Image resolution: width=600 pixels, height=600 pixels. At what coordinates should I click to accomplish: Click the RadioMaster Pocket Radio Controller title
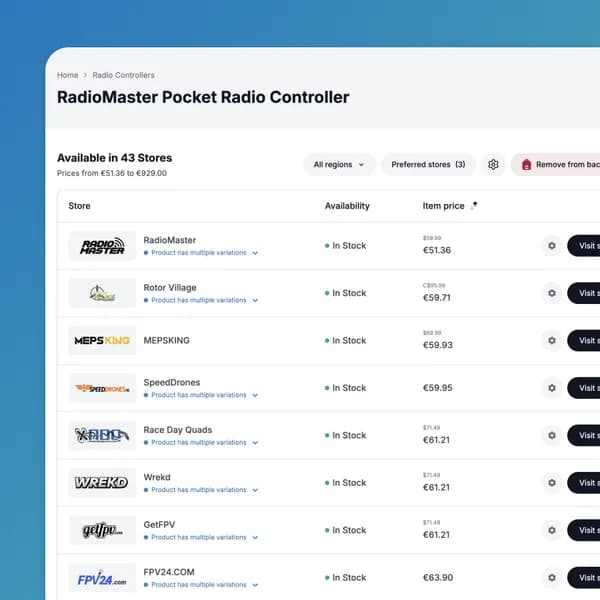[x=203, y=97]
